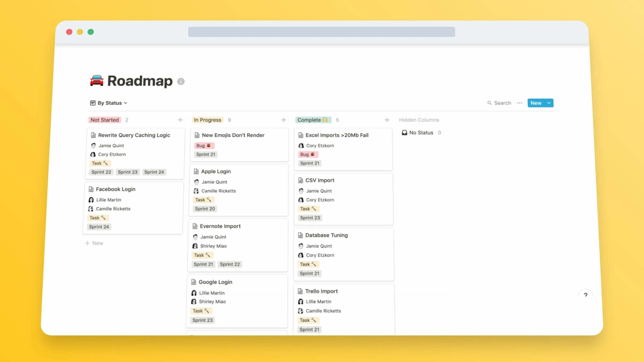Open help question mark button
Screen dimensions: 644x362
tap(585, 295)
